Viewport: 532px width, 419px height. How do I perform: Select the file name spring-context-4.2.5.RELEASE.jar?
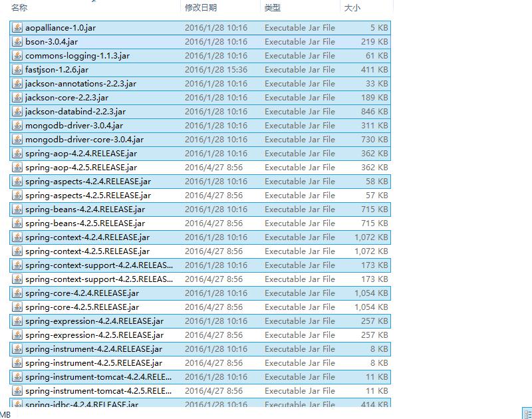tap(87, 251)
